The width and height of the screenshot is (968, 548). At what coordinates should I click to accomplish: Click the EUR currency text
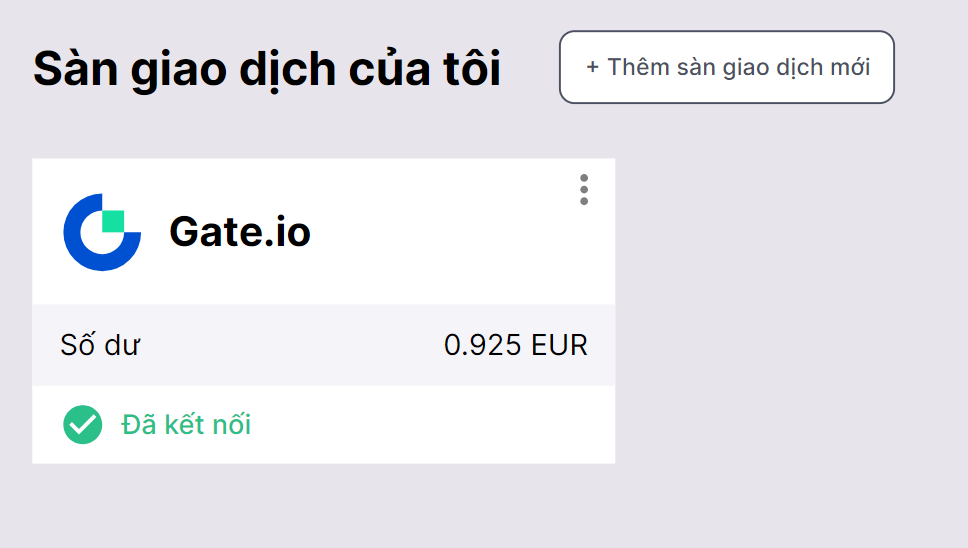point(560,345)
